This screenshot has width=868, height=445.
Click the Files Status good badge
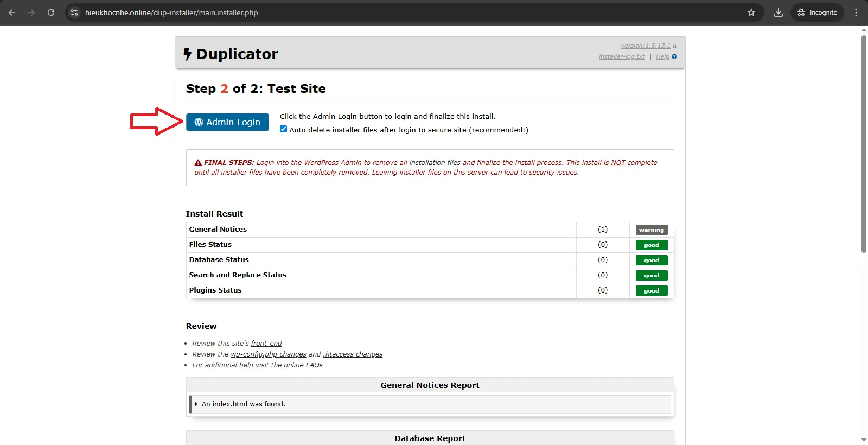(651, 245)
